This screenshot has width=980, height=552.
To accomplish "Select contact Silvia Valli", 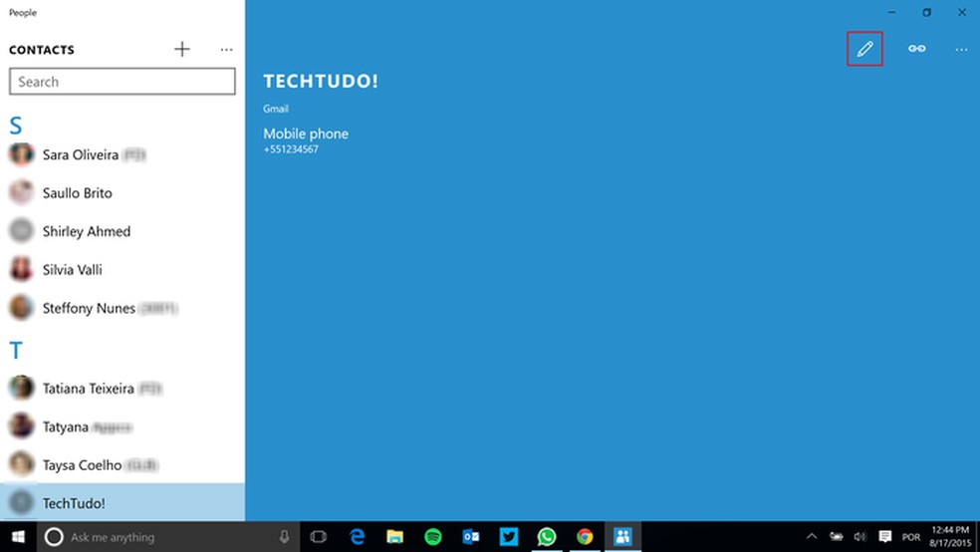I will coord(122,269).
